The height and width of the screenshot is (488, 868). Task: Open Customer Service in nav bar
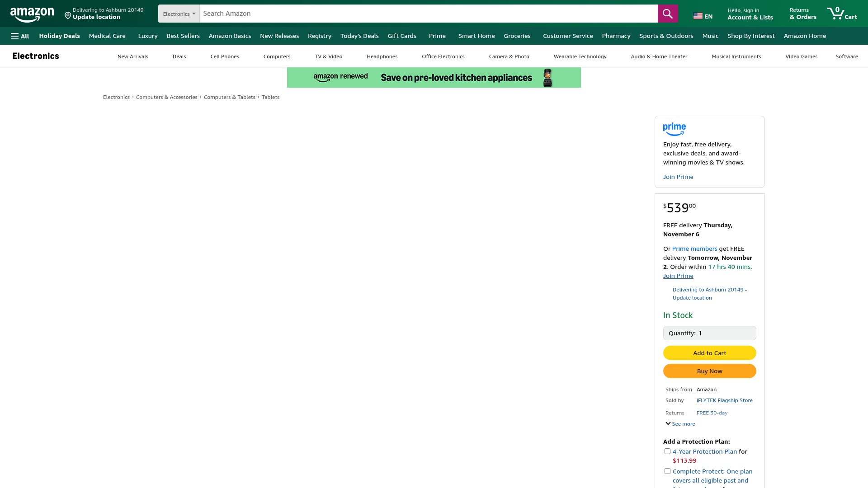(567, 36)
